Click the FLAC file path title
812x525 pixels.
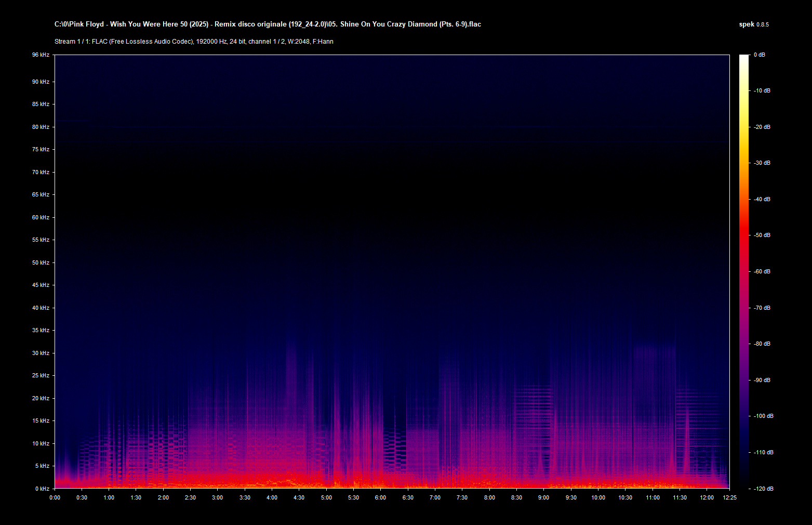[268, 24]
